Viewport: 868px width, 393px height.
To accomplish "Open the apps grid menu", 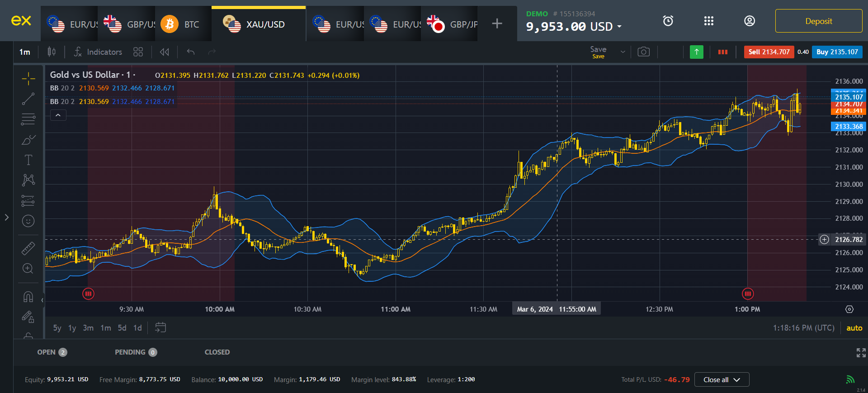I will 709,21.
